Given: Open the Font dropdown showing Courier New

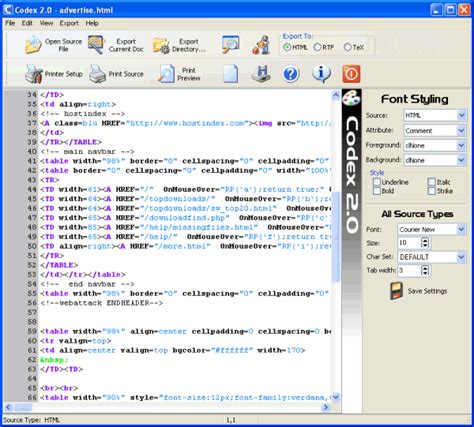Looking at the screenshot, I should coord(461,229).
